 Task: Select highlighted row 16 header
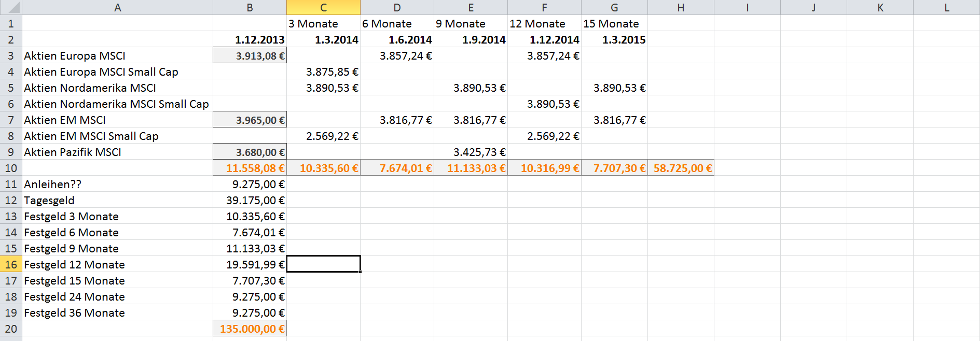pyautogui.click(x=10, y=264)
